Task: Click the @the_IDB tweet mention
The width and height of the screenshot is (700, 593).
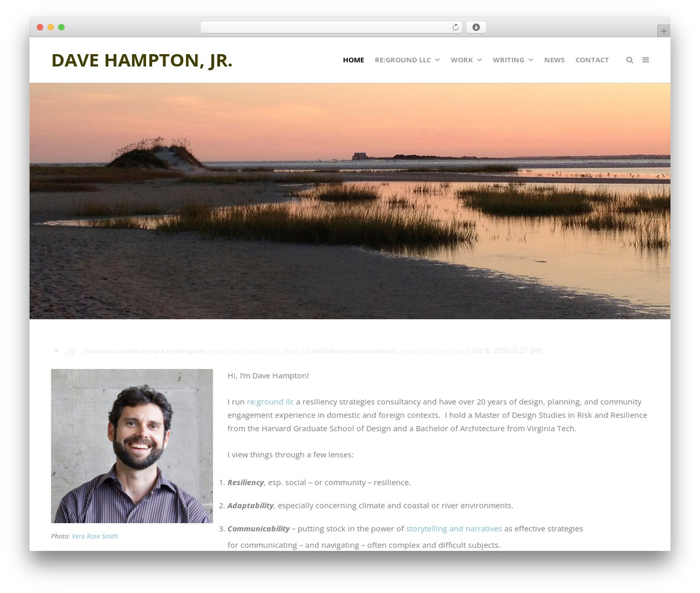Action: pyautogui.click(x=297, y=351)
